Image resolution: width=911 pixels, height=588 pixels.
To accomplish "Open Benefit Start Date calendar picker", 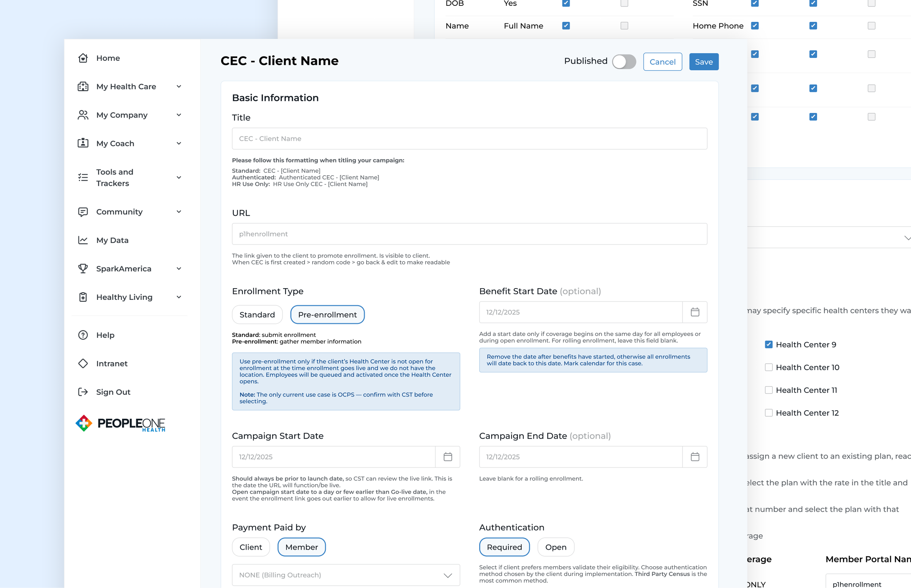I will (695, 312).
